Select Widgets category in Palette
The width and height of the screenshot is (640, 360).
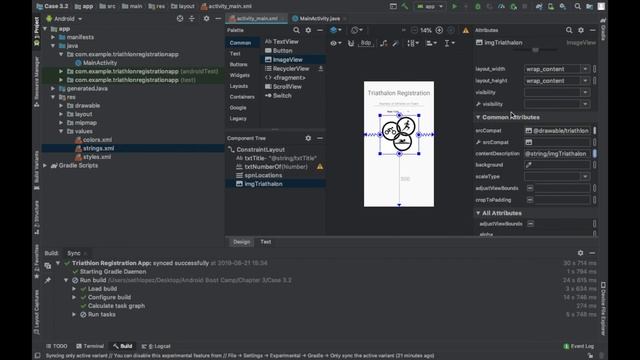[240, 76]
